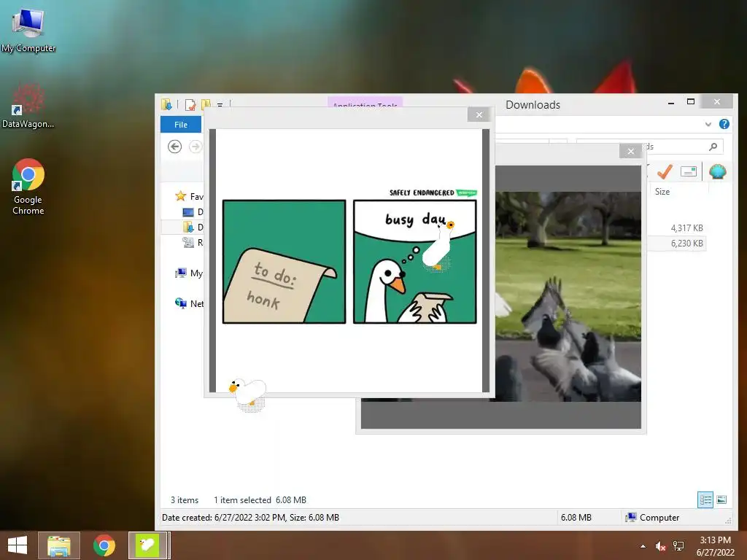Click the white goose walking on desktop
Viewport: 747px width, 560px height.
click(248, 393)
